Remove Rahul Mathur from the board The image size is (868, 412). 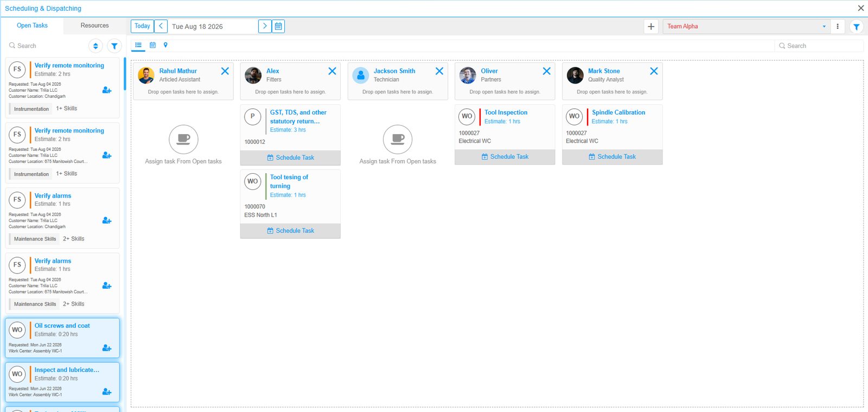point(225,71)
